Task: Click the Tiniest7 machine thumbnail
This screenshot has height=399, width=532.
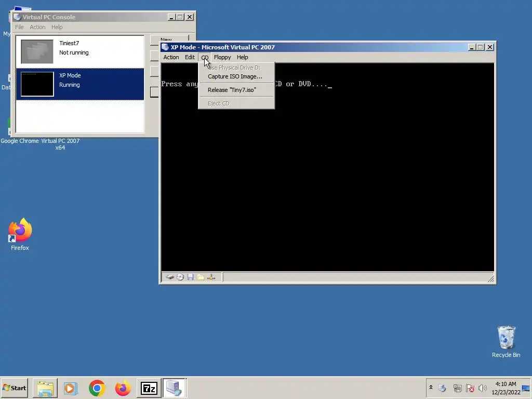Action: coord(37,51)
